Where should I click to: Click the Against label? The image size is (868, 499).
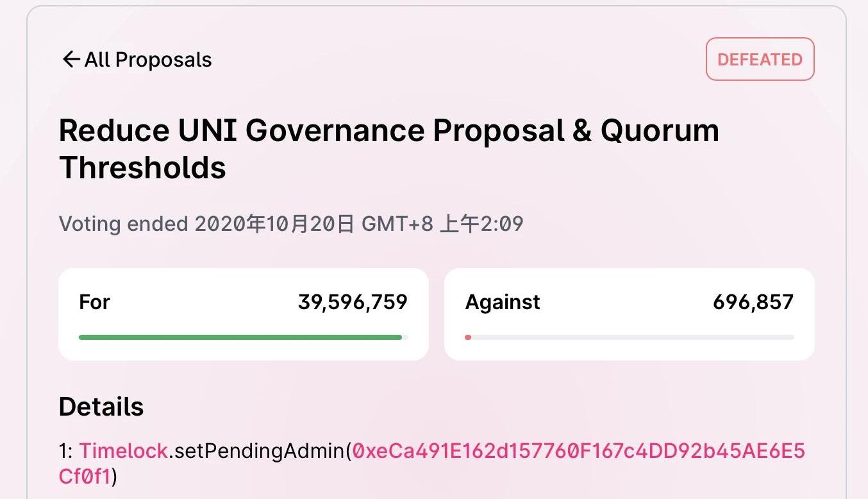pos(503,301)
